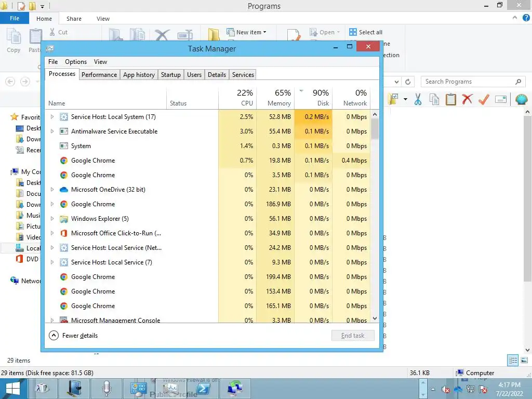
Task: Open the Windows Start button
Action: (13, 389)
